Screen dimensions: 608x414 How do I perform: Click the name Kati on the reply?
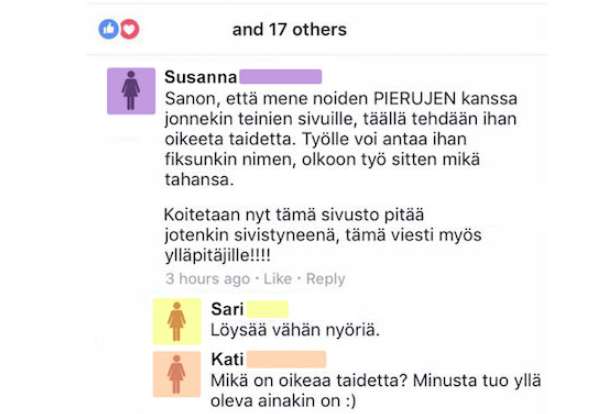228,359
